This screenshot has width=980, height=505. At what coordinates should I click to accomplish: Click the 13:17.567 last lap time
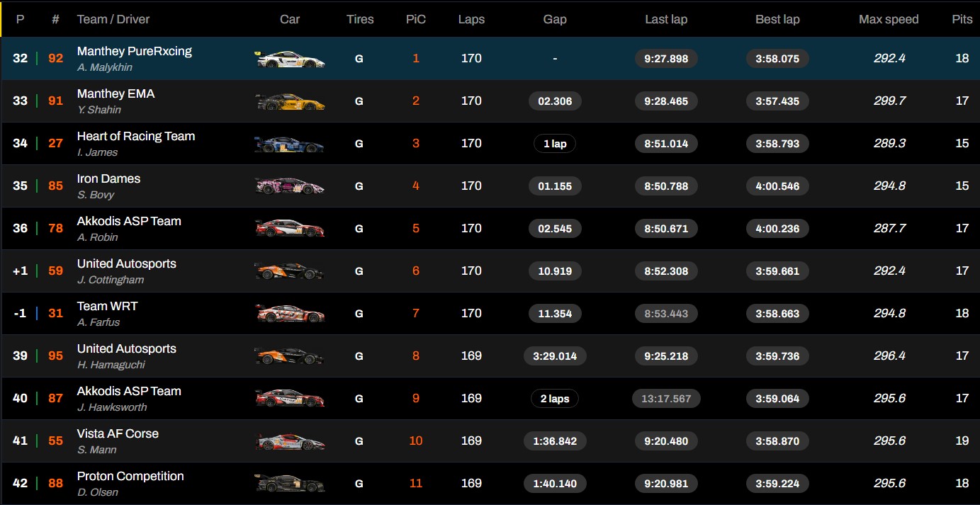coord(666,399)
